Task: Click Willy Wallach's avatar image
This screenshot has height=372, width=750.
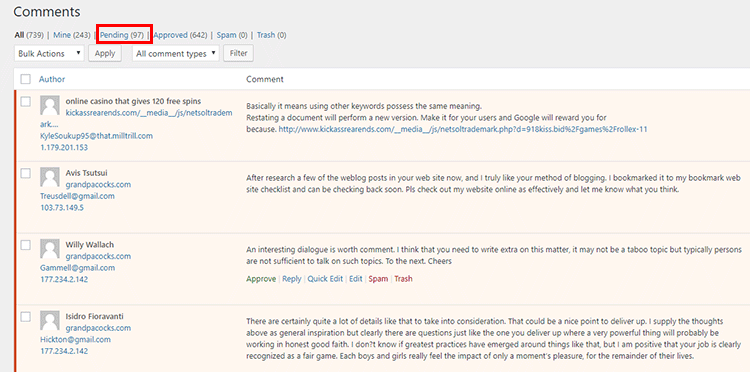Action: click(50, 249)
